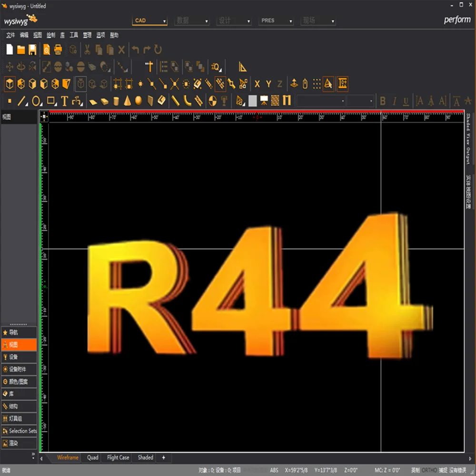Toggle the Y axis constraint
Screen dimensions: 476x476
click(x=268, y=84)
